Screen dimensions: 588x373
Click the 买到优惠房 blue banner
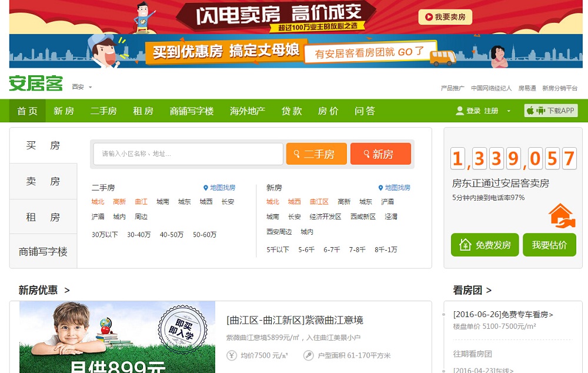(296, 51)
